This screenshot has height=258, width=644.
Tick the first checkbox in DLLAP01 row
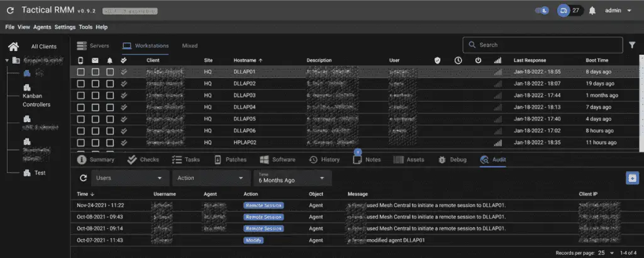(80, 72)
